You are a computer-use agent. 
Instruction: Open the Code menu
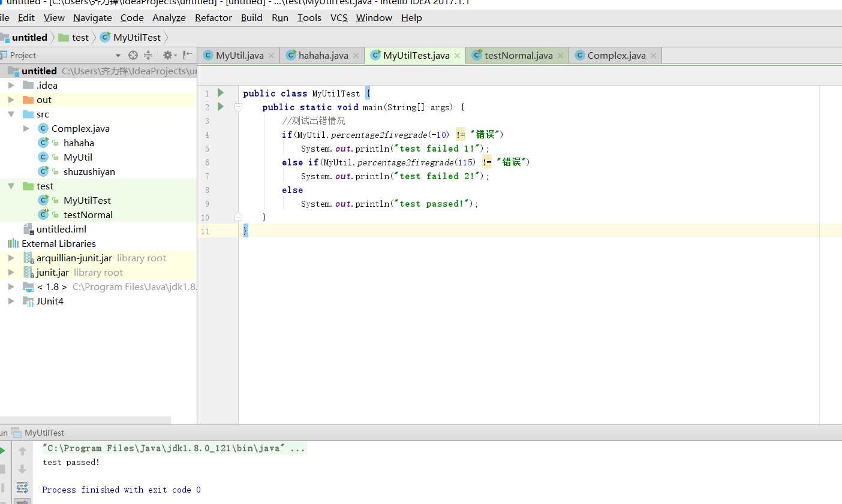(x=132, y=17)
